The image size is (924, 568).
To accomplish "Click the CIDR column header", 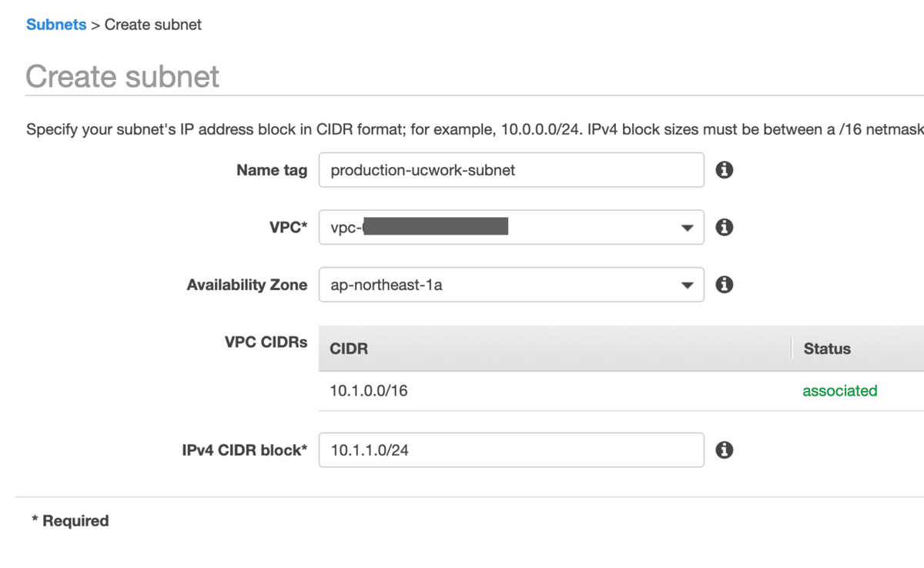I will click(349, 349).
